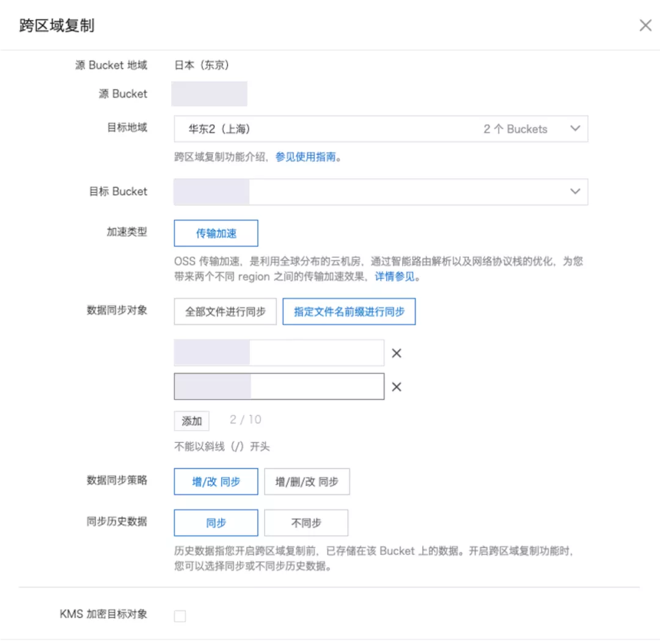Close the 跨区域复制 dialog with the X icon
The height and width of the screenshot is (644, 660).
click(x=645, y=25)
